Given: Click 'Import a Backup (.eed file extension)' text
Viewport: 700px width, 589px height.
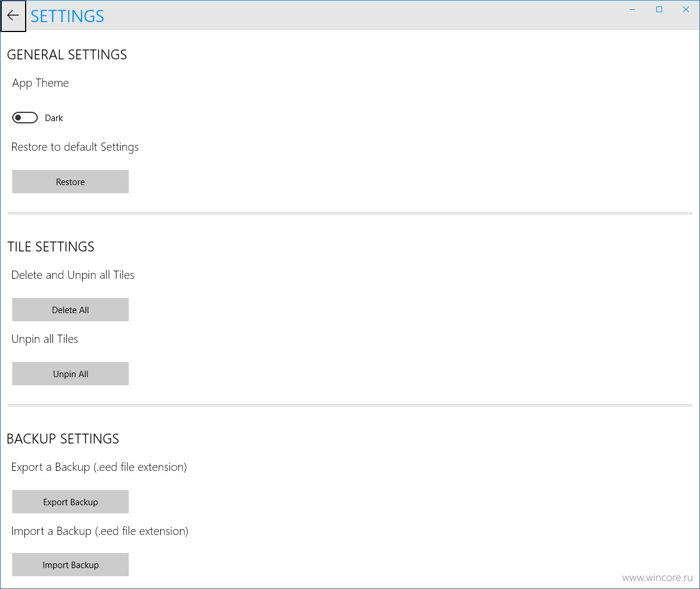Looking at the screenshot, I should [100, 531].
